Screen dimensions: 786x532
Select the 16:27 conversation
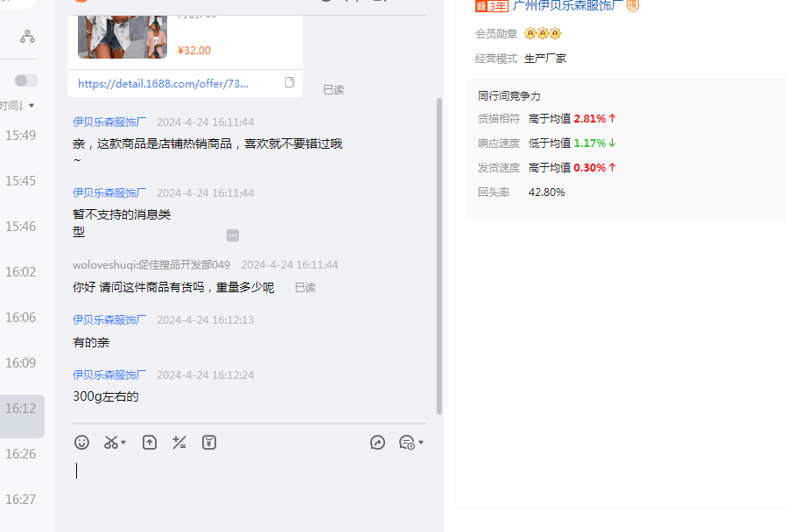coord(20,500)
